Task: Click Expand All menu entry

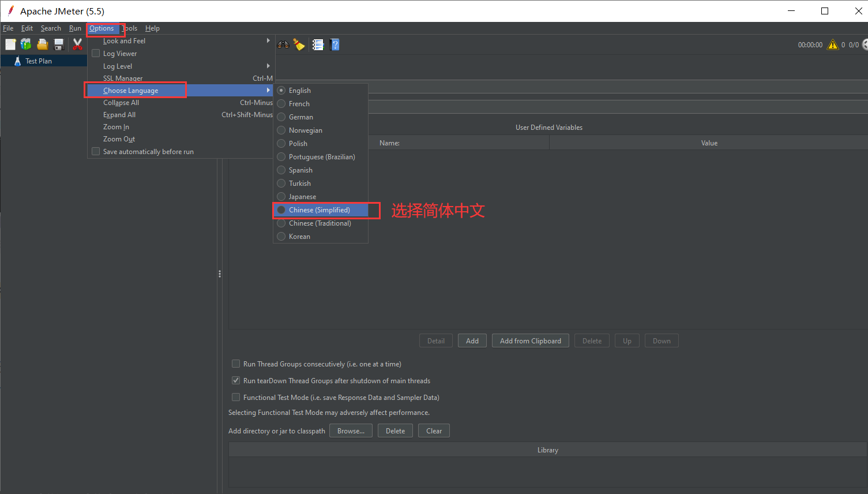Action: coord(180,115)
